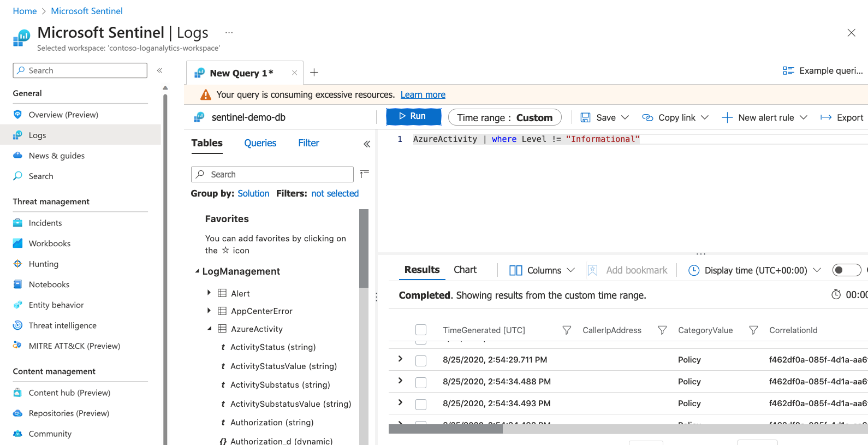
Task: Click the Export button
Action: (x=842, y=117)
